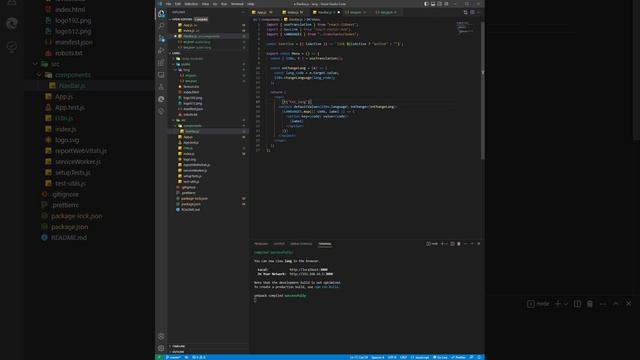Open the File menu
The height and width of the screenshot is (360, 640).
coord(168,4)
